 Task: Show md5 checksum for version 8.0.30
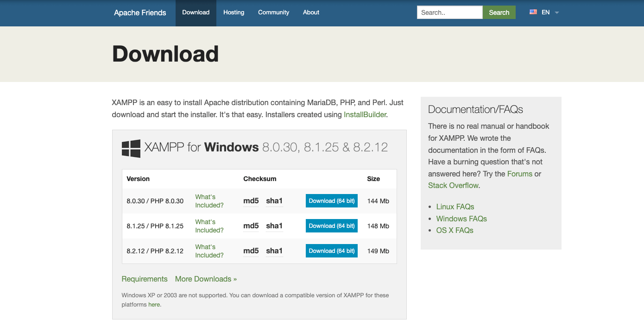251,201
